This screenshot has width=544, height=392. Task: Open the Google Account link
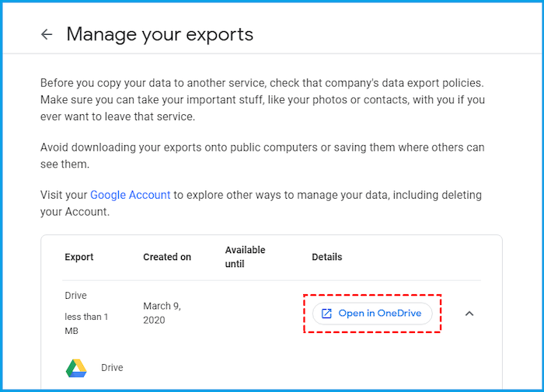click(130, 195)
